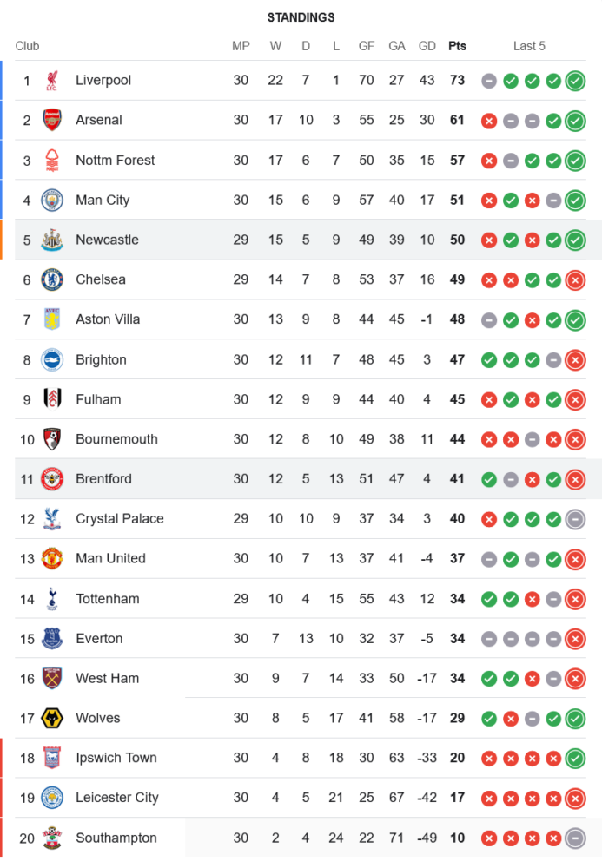Click the Man City club crest
602x868 pixels.
click(52, 201)
